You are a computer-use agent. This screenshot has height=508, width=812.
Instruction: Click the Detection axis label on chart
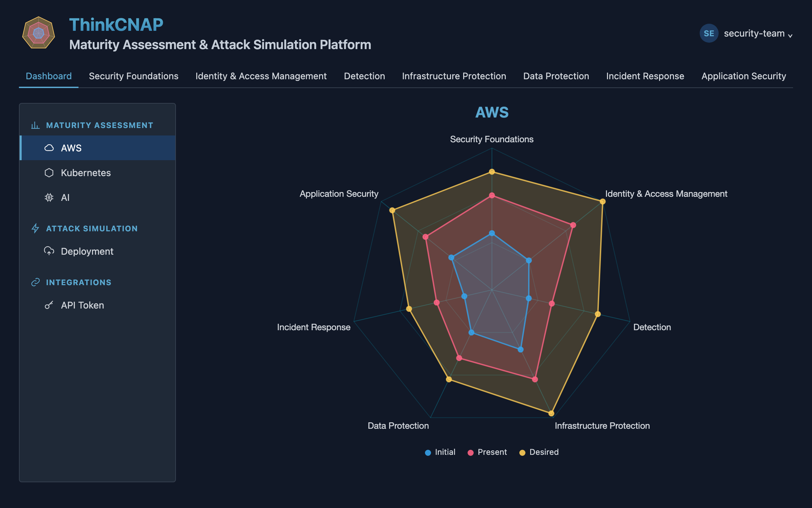point(652,327)
